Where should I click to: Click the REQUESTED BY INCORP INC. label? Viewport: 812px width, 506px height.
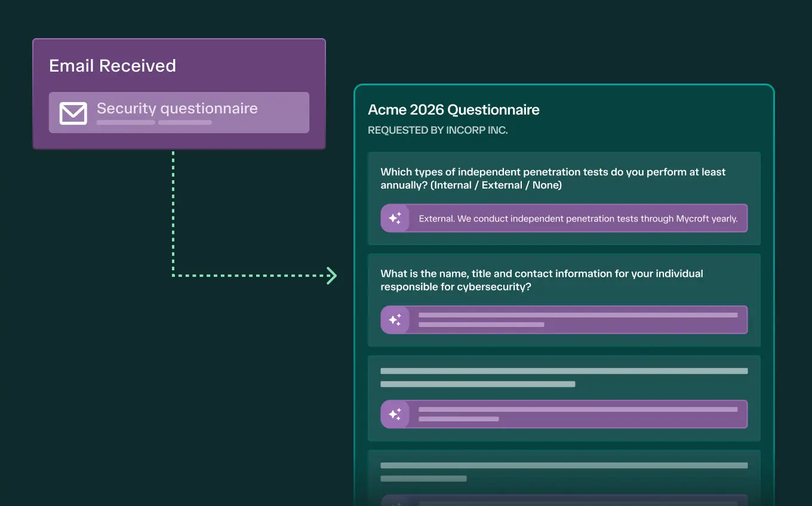coord(438,130)
